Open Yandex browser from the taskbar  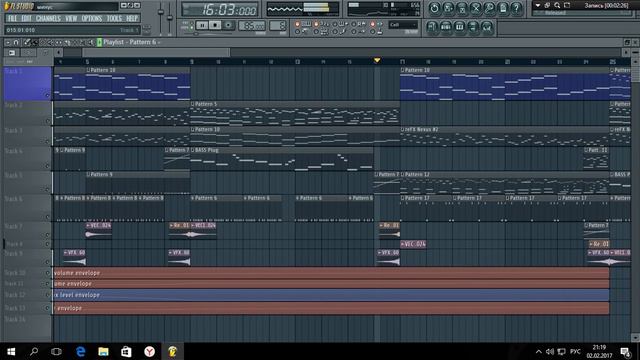[x=149, y=351]
